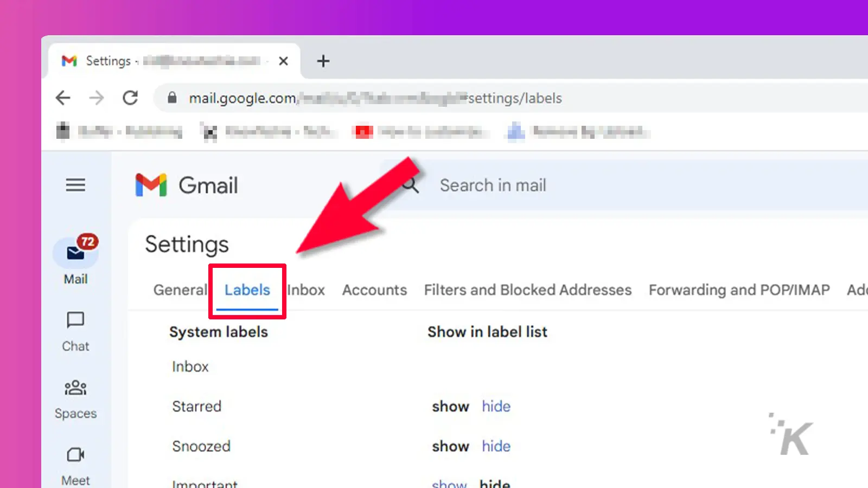Click the System labels heading
The width and height of the screenshot is (868, 488).
[x=219, y=332]
